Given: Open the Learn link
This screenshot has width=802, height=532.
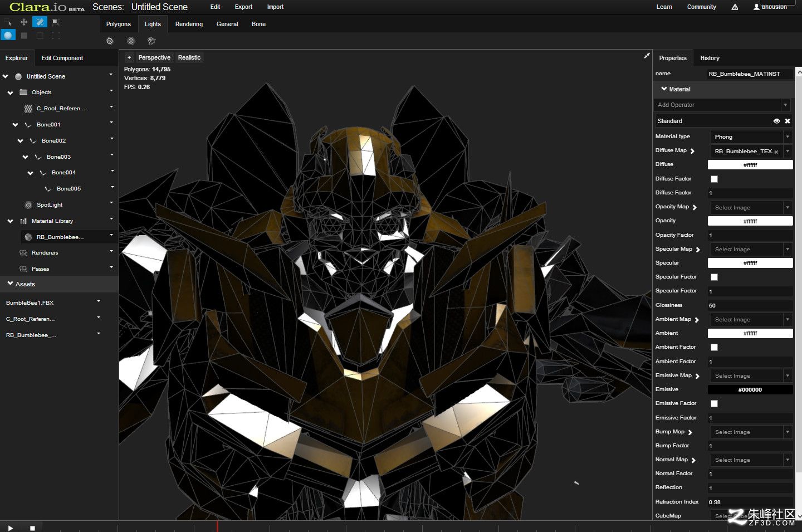Looking at the screenshot, I should [664, 7].
